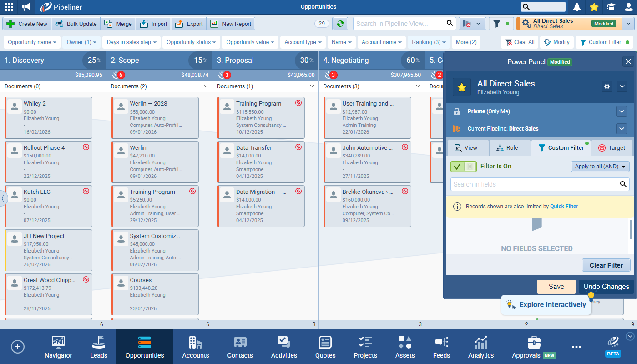This screenshot has width=637, height=364.
Task: Toggle the Filter Is On switch
Action: (x=464, y=167)
